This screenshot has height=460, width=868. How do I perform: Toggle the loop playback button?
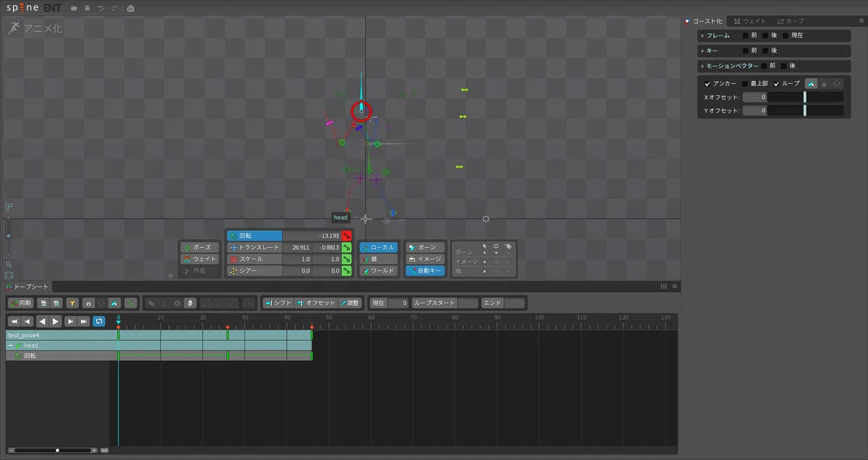click(99, 321)
